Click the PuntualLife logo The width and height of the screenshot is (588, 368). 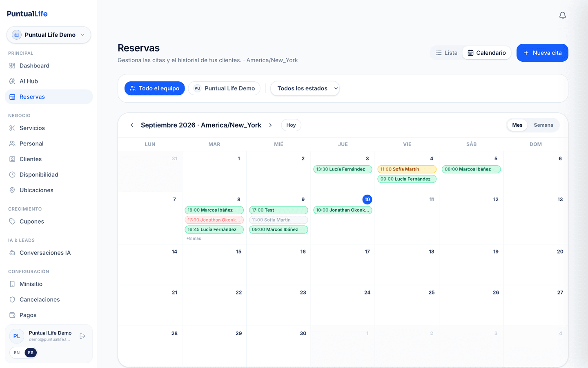(x=27, y=13)
